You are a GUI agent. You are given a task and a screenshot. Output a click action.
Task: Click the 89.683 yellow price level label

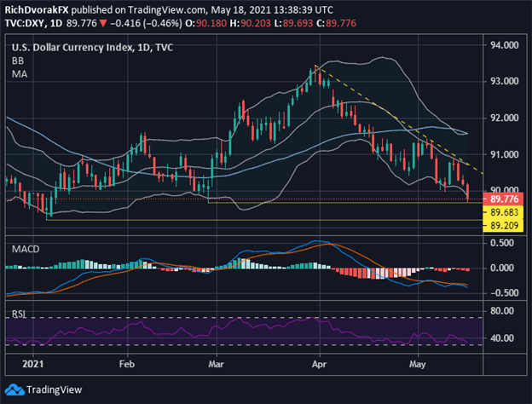[x=504, y=212]
